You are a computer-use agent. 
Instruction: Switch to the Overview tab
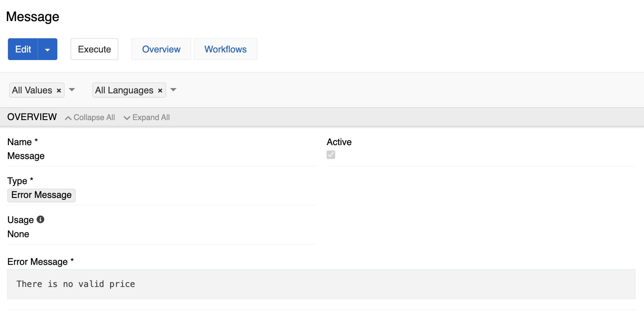tap(161, 49)
